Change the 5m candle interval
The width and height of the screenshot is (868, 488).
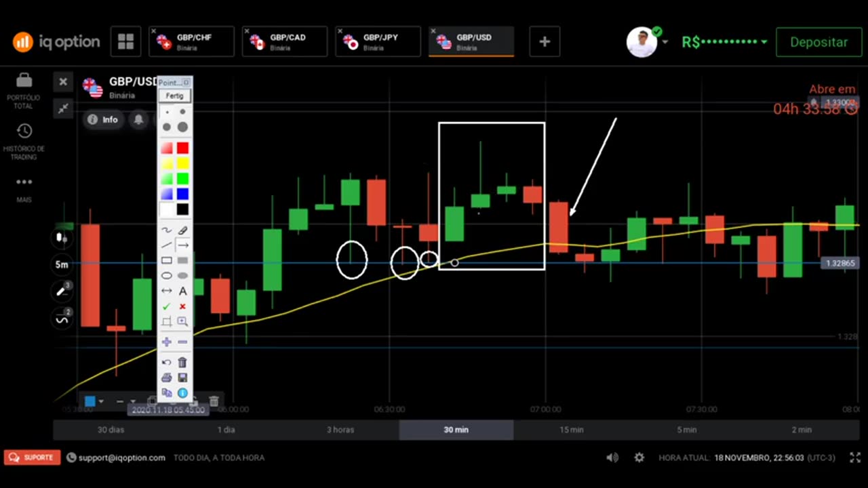click(x=62, y=265)
